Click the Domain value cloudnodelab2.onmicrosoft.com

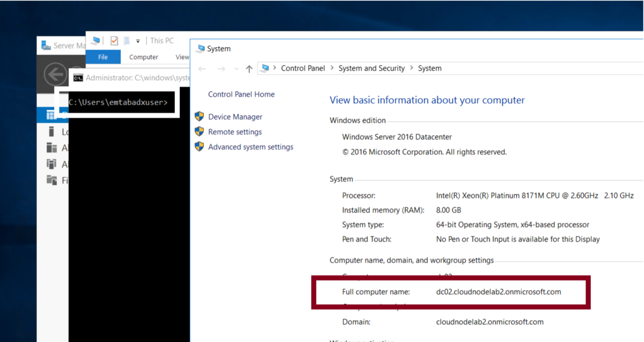[489, 322]
